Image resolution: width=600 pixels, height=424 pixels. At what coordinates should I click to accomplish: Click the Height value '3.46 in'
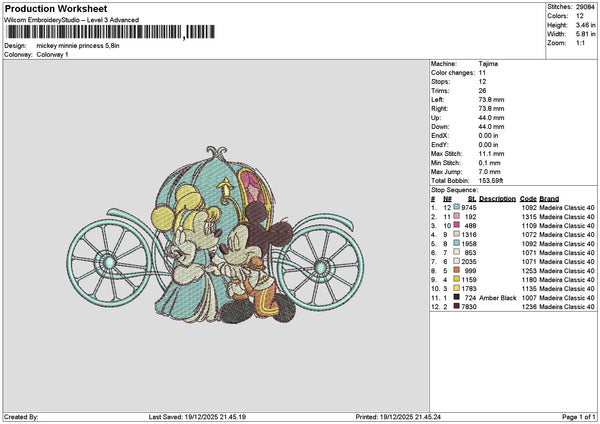585,25
